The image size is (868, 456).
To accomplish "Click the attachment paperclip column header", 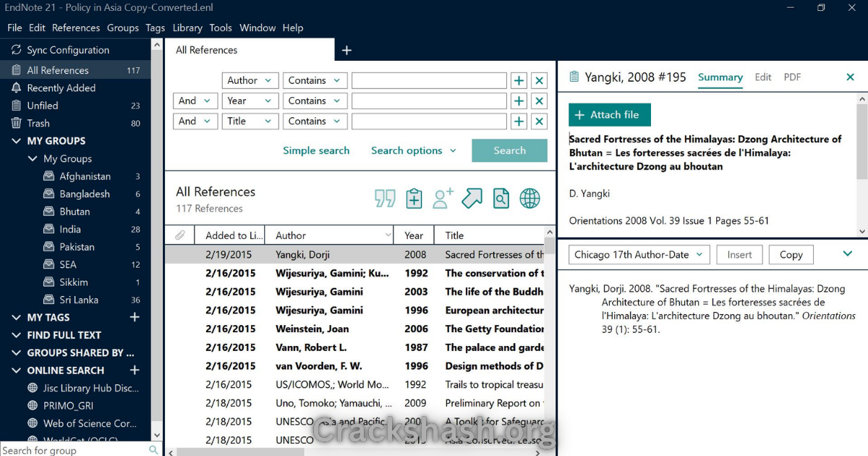I will (x=180, y=235).
